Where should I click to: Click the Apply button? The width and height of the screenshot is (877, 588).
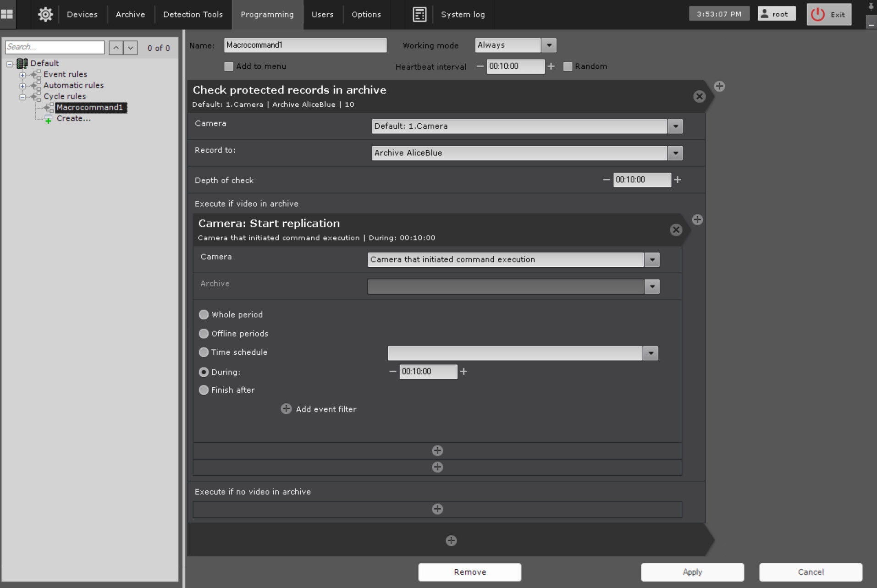point(692,572)
